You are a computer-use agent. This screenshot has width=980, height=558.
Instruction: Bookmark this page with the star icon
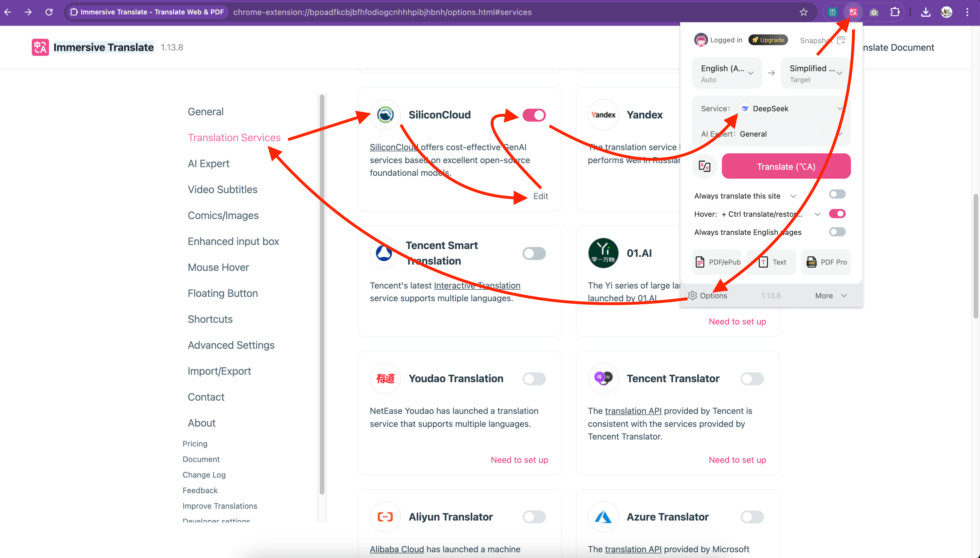tap(803, 12)
